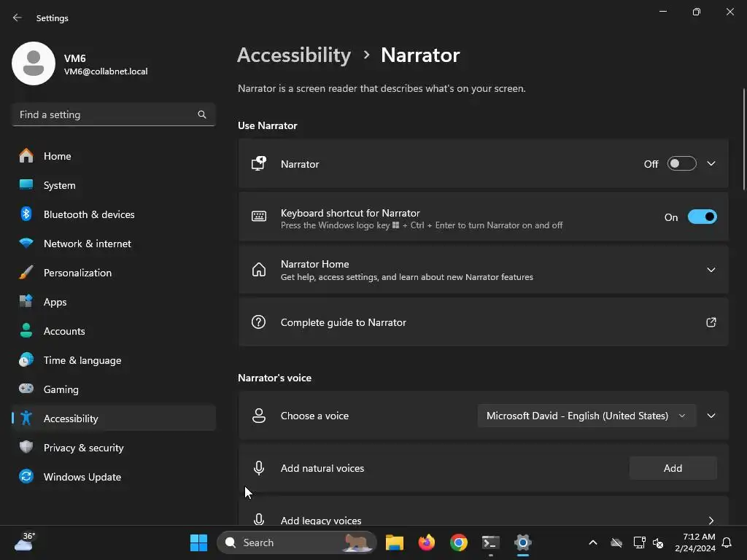Click the 7:12 AM clock in taskbar
This screenshot has height=560, width=747.
[695, 542]
